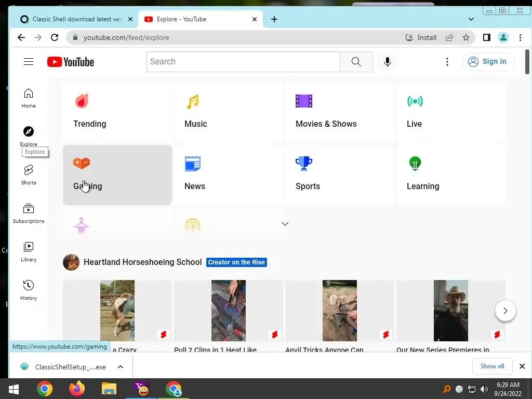Open the News category card

[229, 175]
